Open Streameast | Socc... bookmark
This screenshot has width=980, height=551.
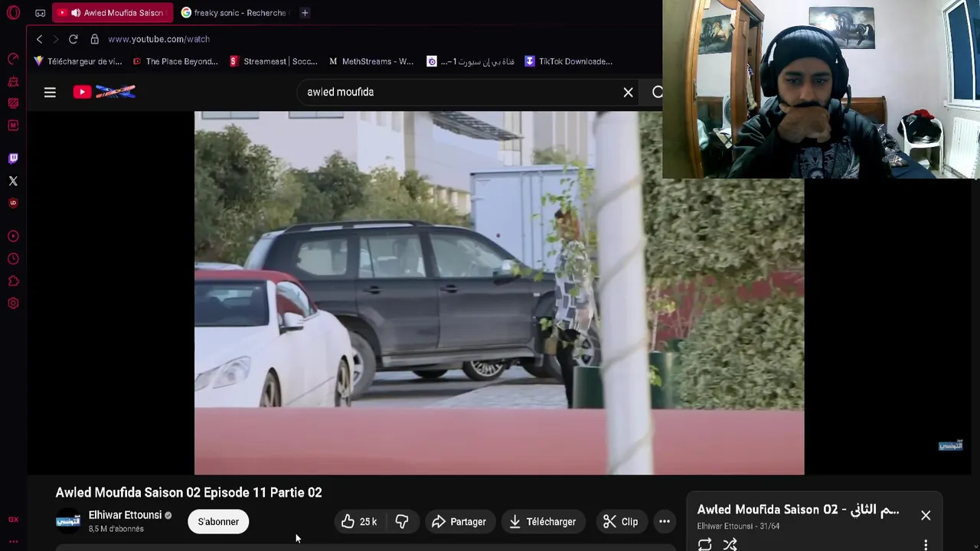click(x=273, y=61)
